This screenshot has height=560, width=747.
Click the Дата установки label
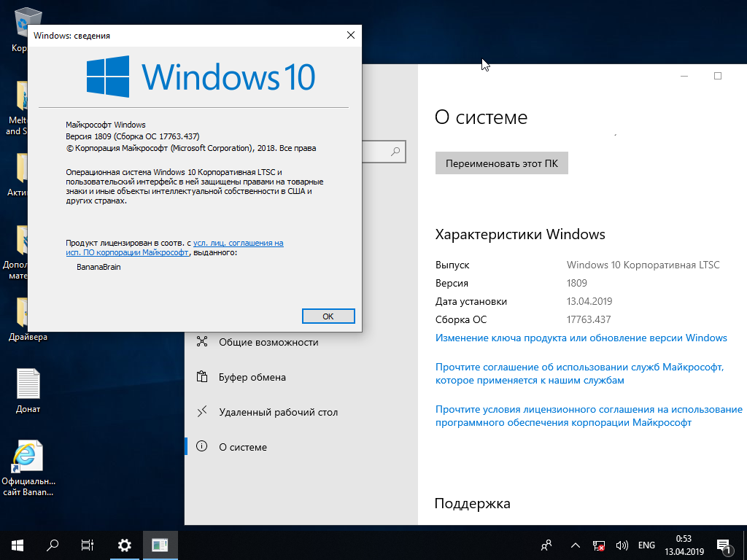[x=471, y=301]
